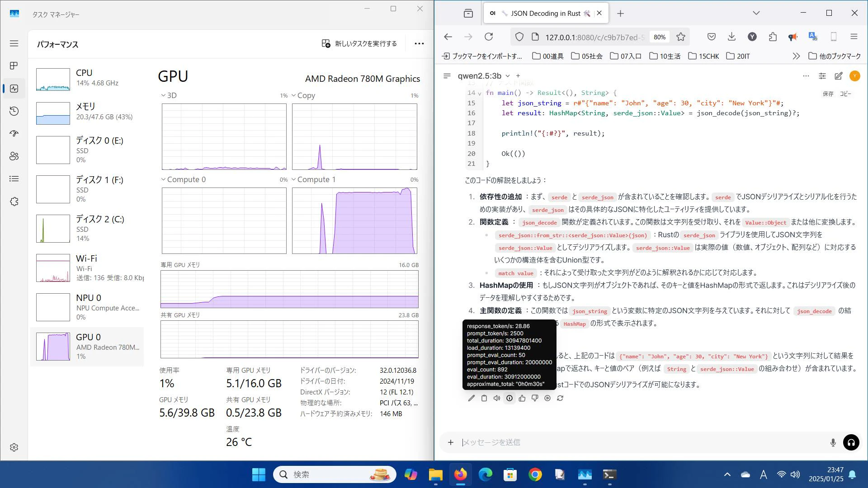The width and height of the screenshot is (868, 488).
Task: Open chat controls sliders icon
Action: (x=822, y=76)
